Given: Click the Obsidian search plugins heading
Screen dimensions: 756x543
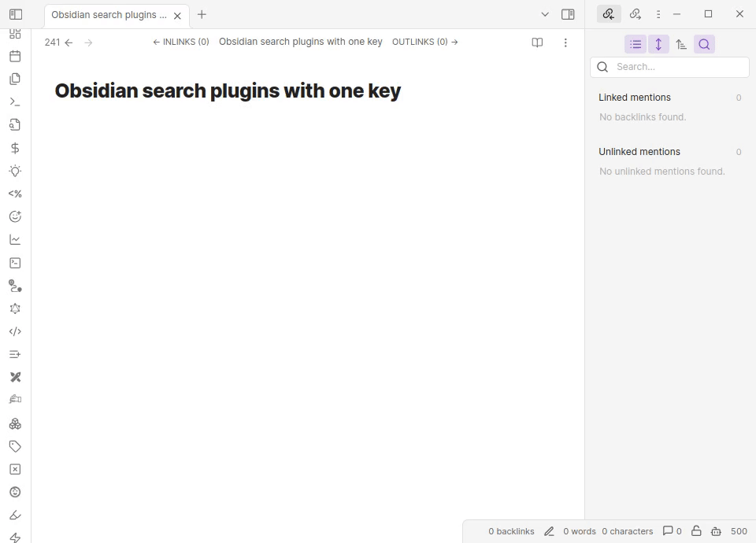Looking at the screenshot, I should (228, 90).
